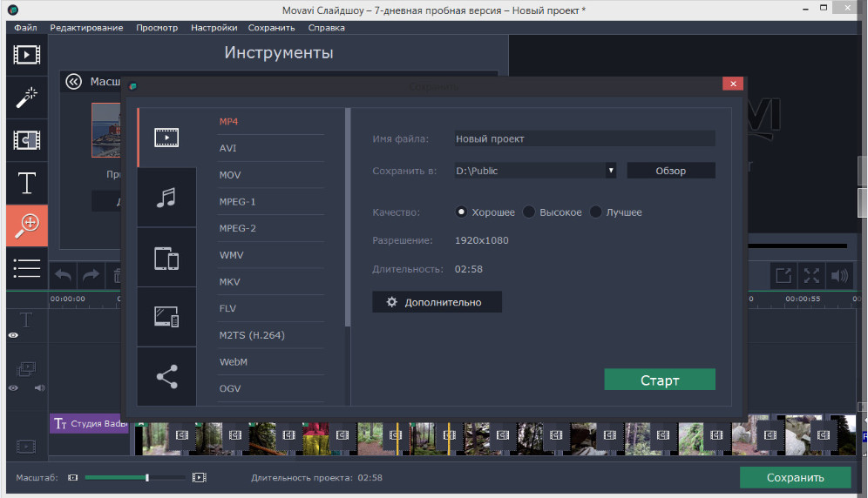Open the media import tab icon
This screenshot has height=498, width=868.
click(x=26, y=55)
